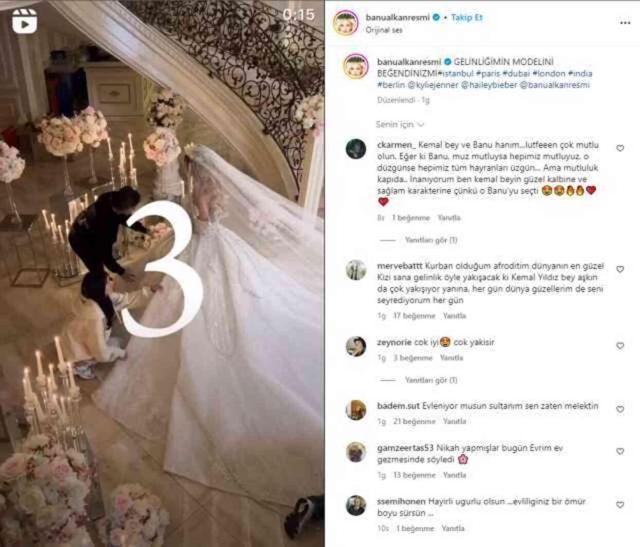Tap heart icon beside badem.sut comment
The width and height of the screenshot is (640, 547).
pyautogui.click(x=620, y=409)
